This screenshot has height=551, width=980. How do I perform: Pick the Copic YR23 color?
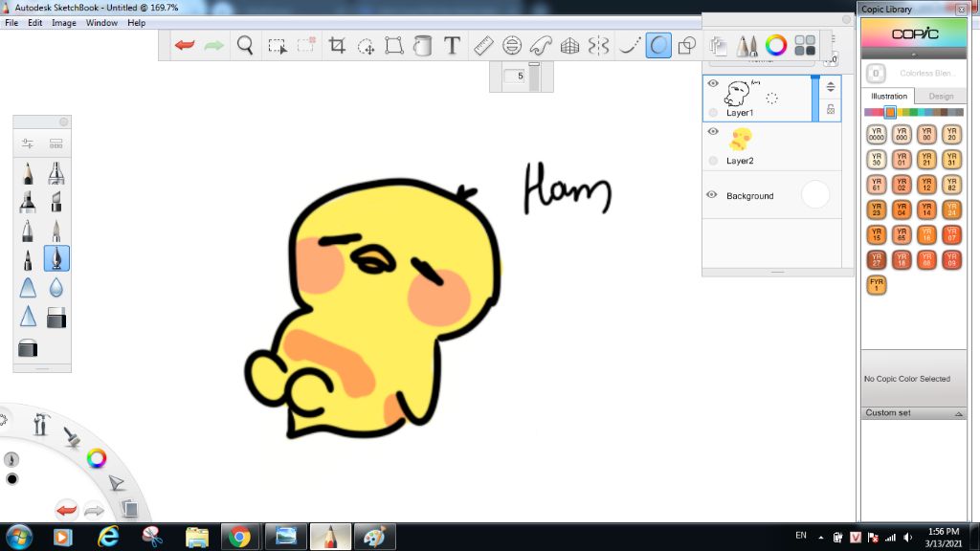click(877, 209)
